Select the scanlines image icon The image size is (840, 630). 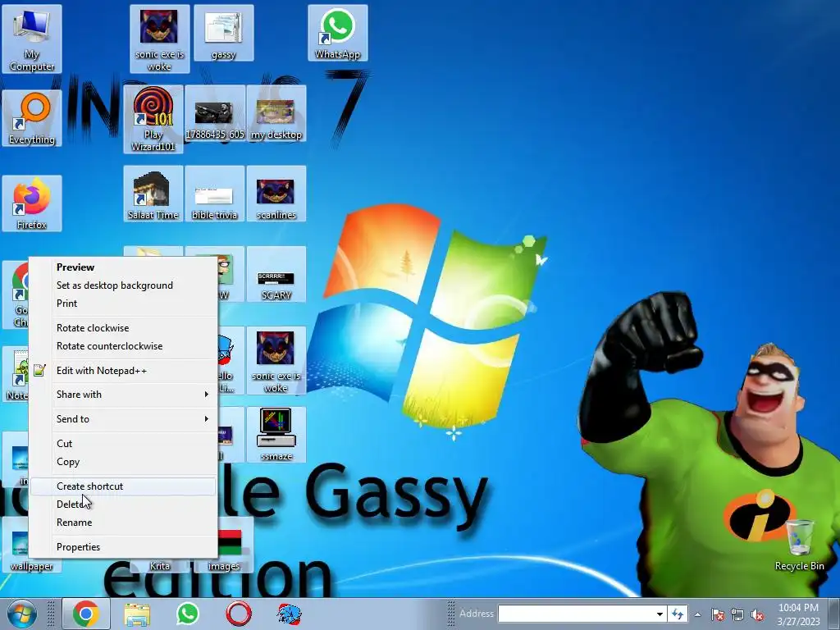(x=276, y=194)
